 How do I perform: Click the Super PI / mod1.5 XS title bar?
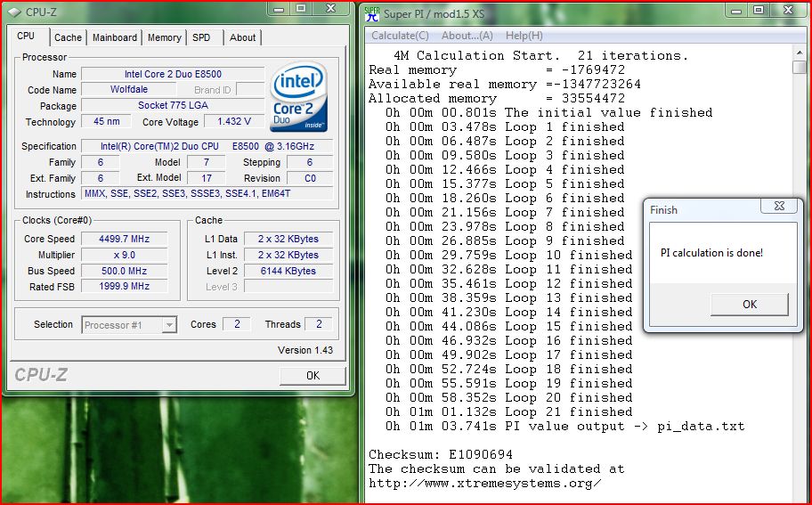434,14
